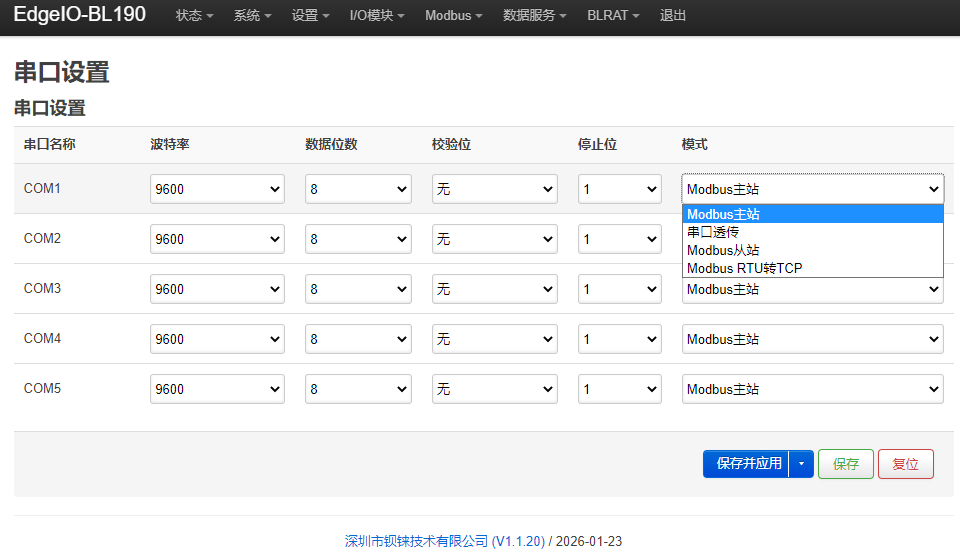This screenshot has width=960, height=558.
Task: Open the 深圳市钡铼技术有限公司 footer link
Action: click(444, 541)
